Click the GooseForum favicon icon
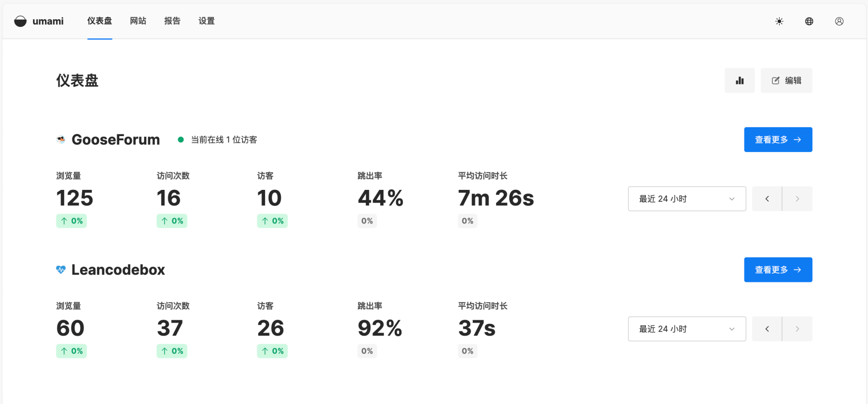868x404 pixels. pos(61,140)
